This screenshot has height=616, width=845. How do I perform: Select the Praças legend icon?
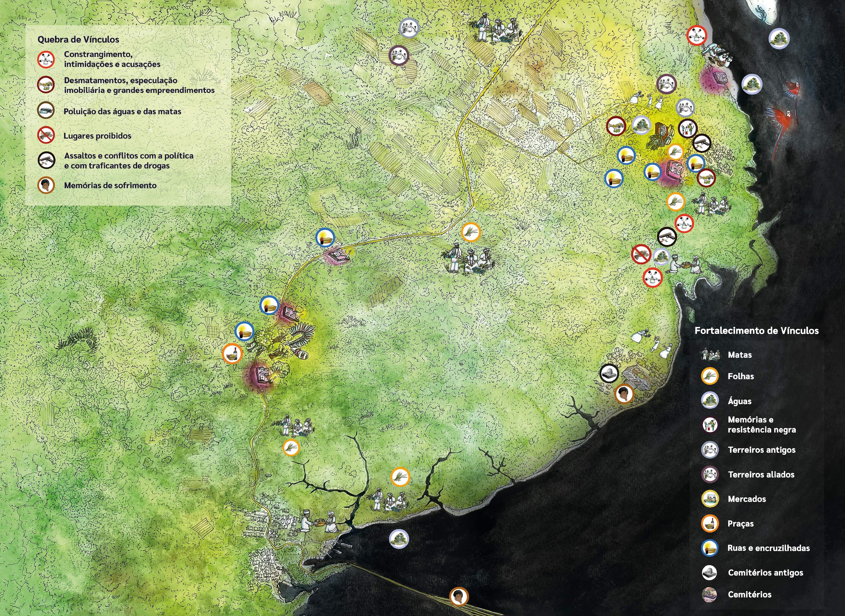point(710,524)
